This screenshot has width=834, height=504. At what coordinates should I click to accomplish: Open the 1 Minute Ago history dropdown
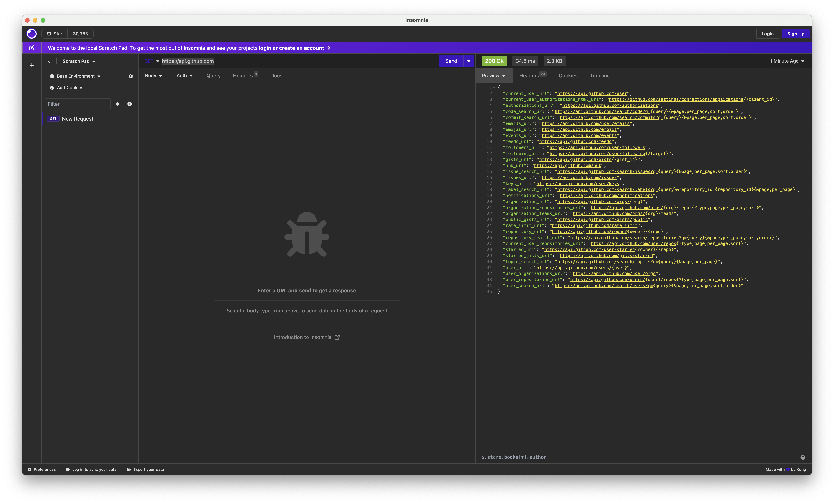pyautogui.click(x=787, y=61)
